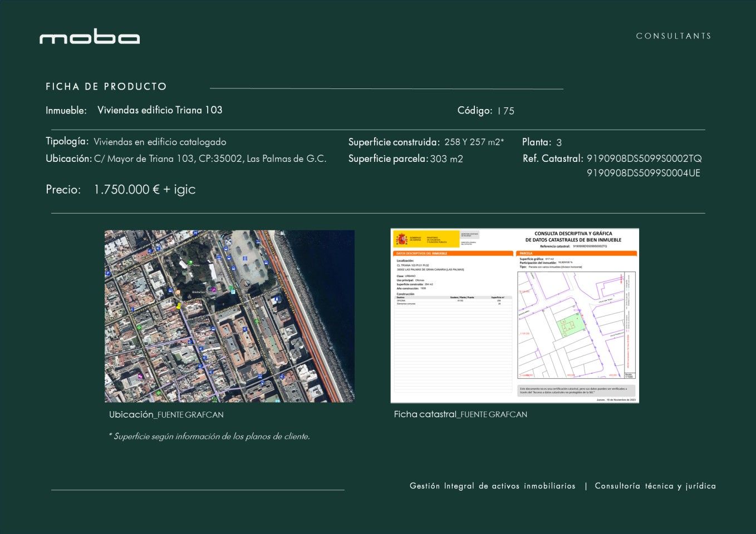Select the price 1.750.000 € + igic
The image size is (756, 534).
click(x=145, y=190)
